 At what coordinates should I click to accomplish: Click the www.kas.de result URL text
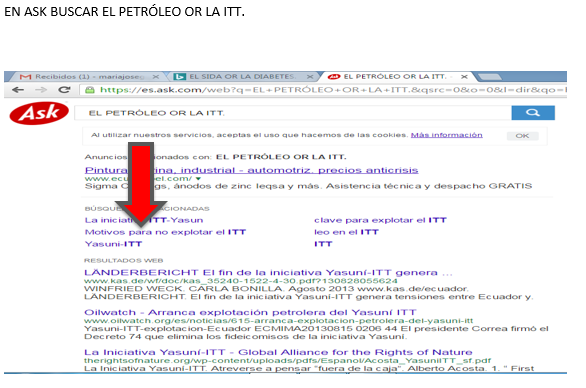tap(241, 281)
